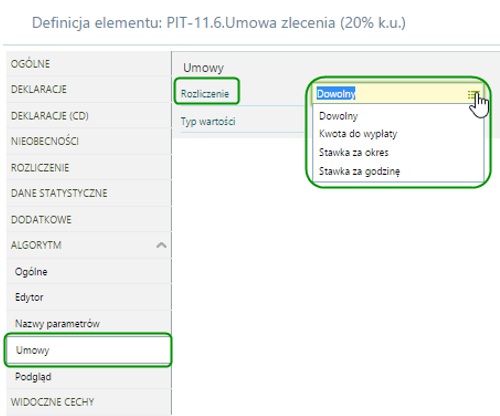
Task: Choose 'Kwota do wypłaty' from the list
Action: [x=358, y=134]
